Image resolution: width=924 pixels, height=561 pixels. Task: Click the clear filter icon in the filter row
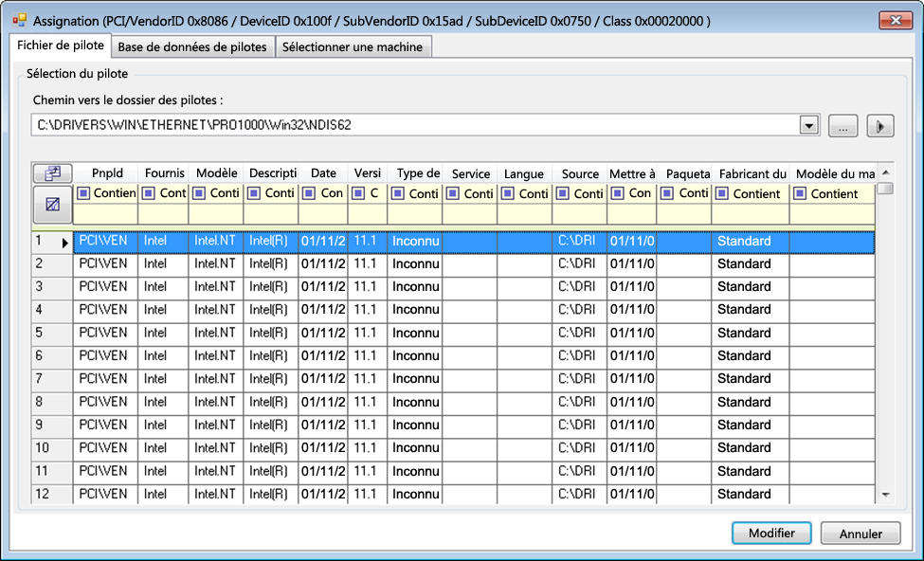pos(51,204)
